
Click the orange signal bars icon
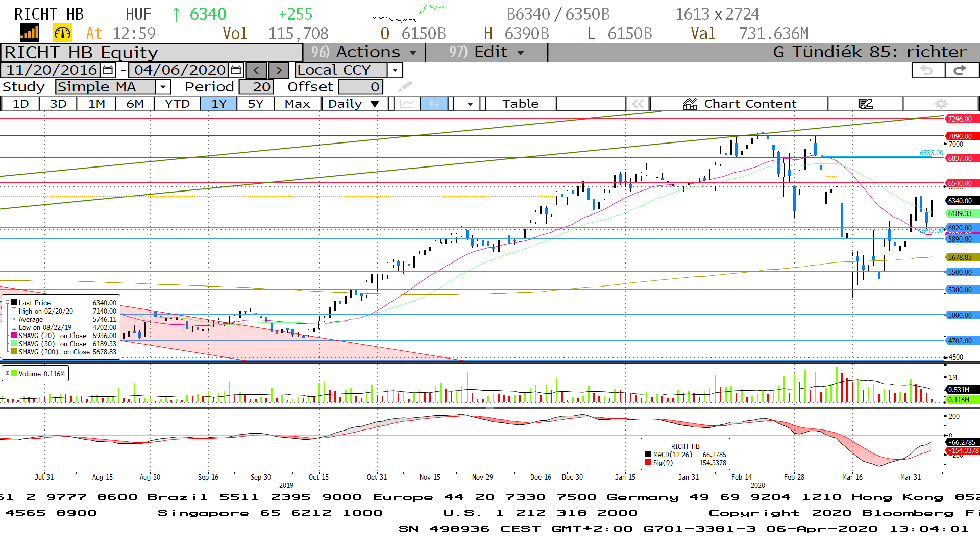click(29, 33)
